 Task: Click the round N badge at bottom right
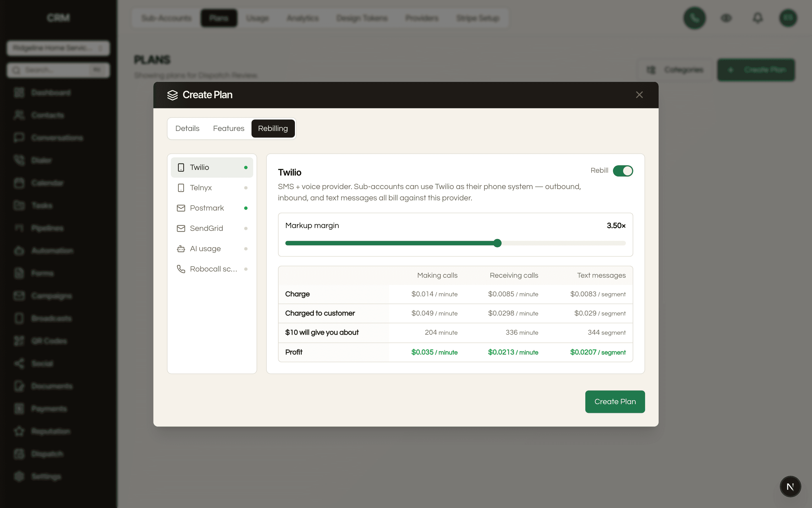(x=790, y=487)
